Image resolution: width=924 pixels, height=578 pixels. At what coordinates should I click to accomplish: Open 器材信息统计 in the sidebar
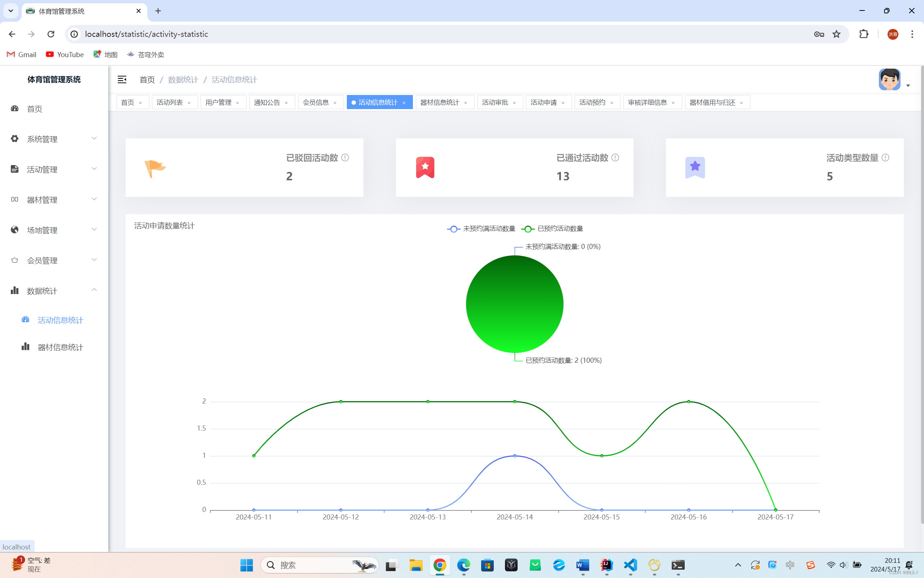pos(54,347)
